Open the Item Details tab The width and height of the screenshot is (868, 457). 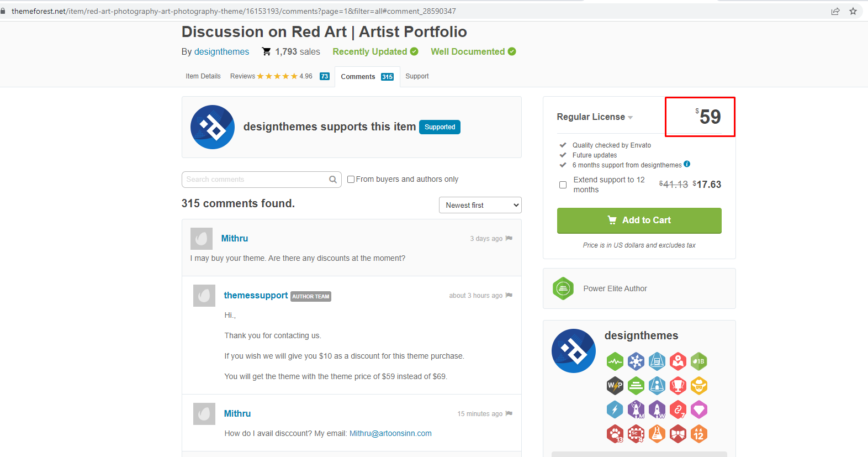pos(203,76)
